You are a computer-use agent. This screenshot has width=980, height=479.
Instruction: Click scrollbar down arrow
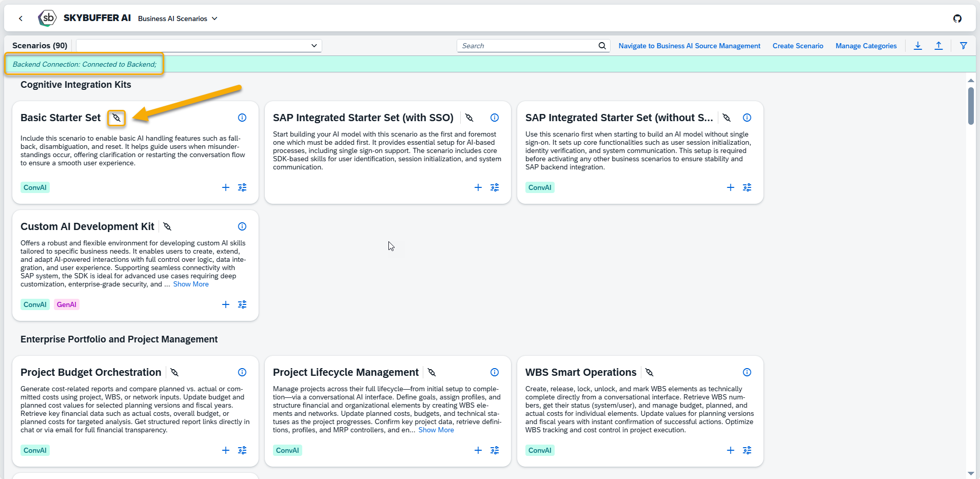971,473
